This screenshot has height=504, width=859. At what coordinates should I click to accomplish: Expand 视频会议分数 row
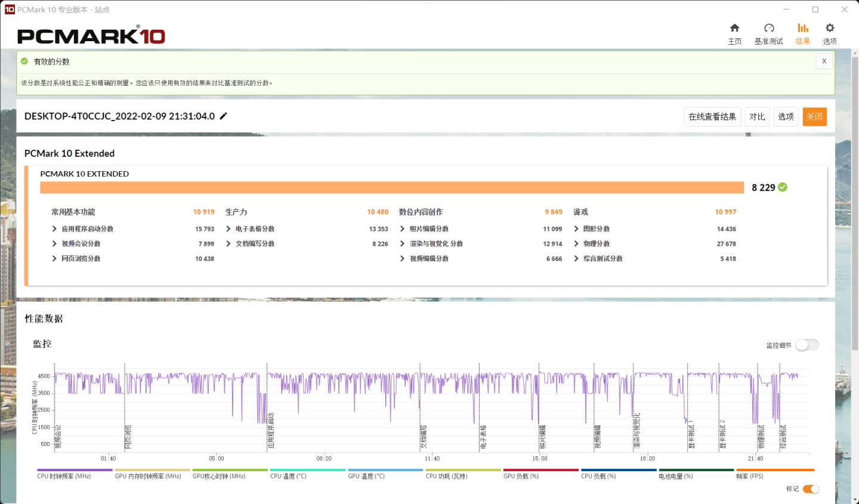(x=76, y=244)
